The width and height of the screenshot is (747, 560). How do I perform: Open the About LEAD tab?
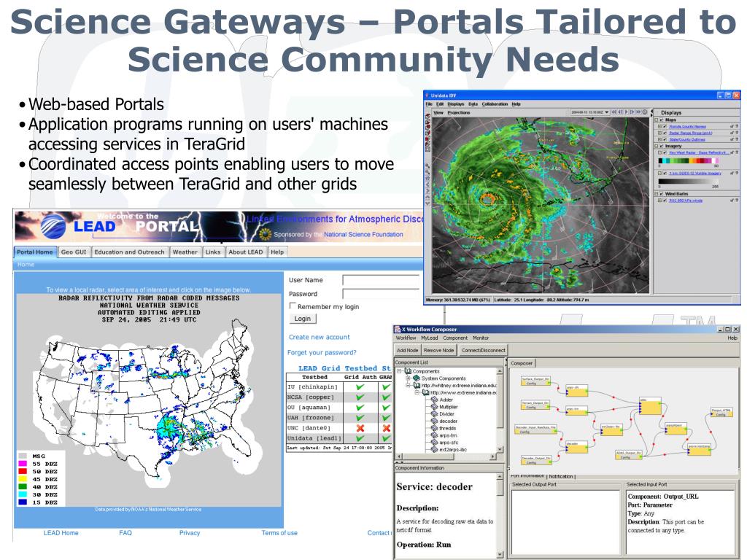[x=245, y=252]
